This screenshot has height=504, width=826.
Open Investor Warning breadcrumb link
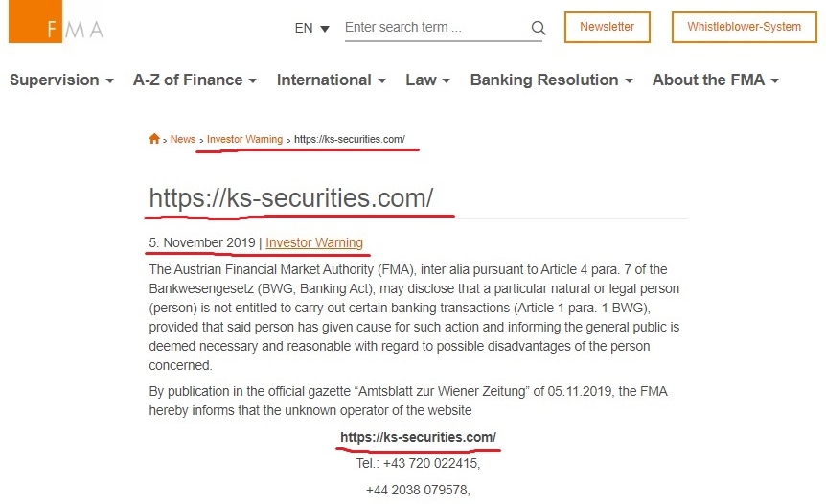click(244, 139)
